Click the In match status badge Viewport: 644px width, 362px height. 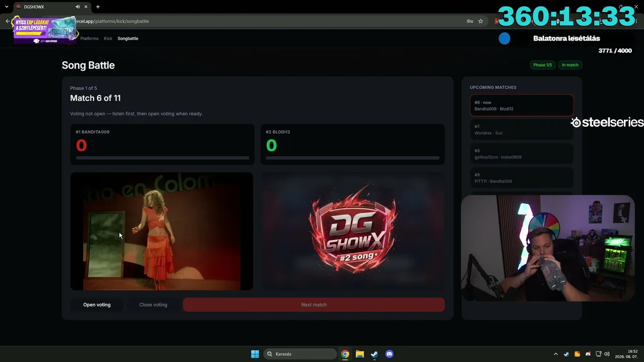point(570,65)
